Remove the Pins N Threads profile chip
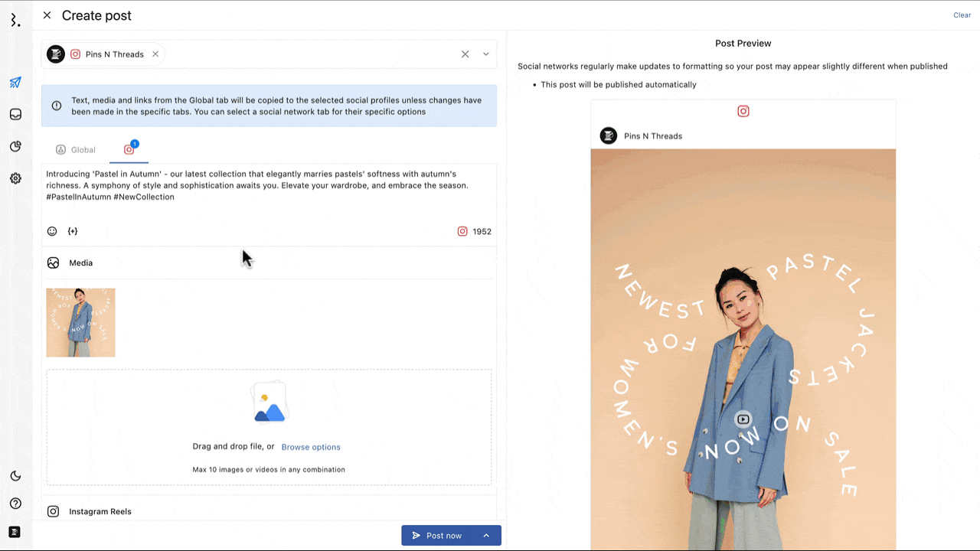980x551 pixels. (155, 54)
